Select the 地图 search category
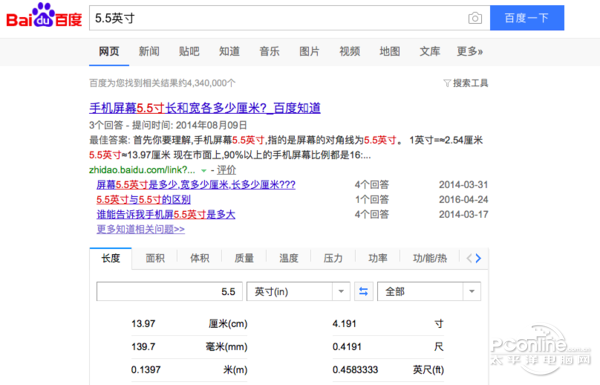Screen dimensions: 600x385 pyautogui.click(x=390, y=51)
